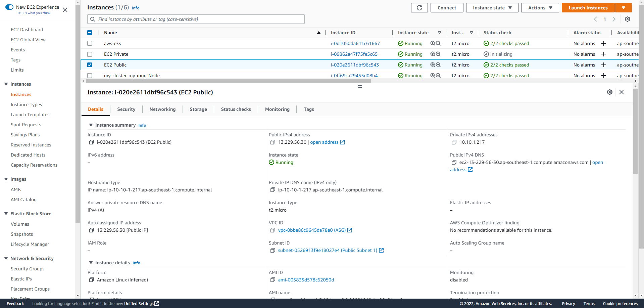This screenshot has height=308, width=644.
Task: Switch to the Networking tab
Action: (x=162, y=109)
